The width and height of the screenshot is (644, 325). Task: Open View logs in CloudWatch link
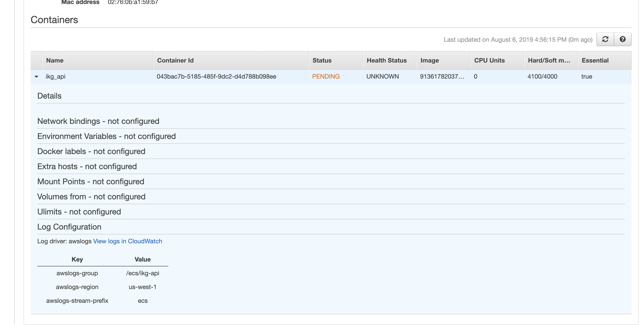[127, 241]
